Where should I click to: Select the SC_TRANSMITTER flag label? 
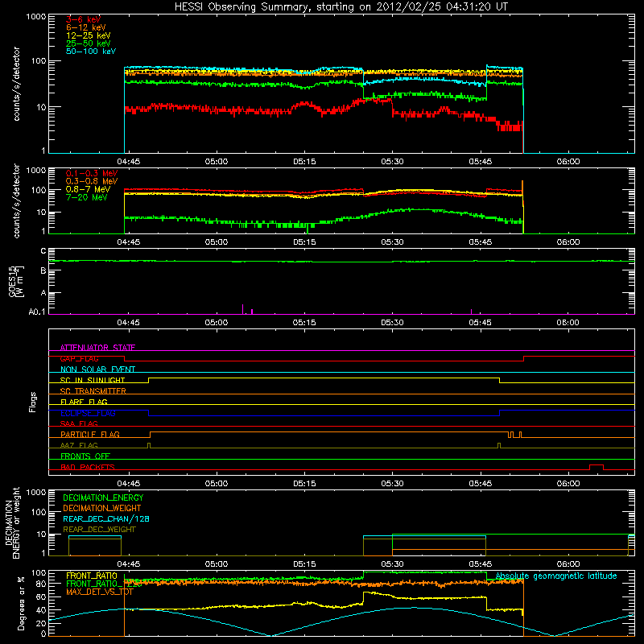click(93, 391)
